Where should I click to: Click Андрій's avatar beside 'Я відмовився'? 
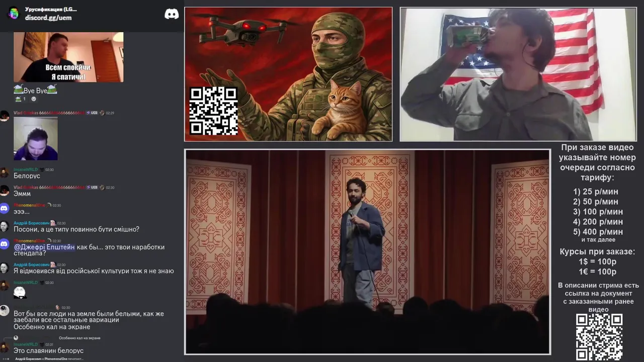click(x=5, y=268)
